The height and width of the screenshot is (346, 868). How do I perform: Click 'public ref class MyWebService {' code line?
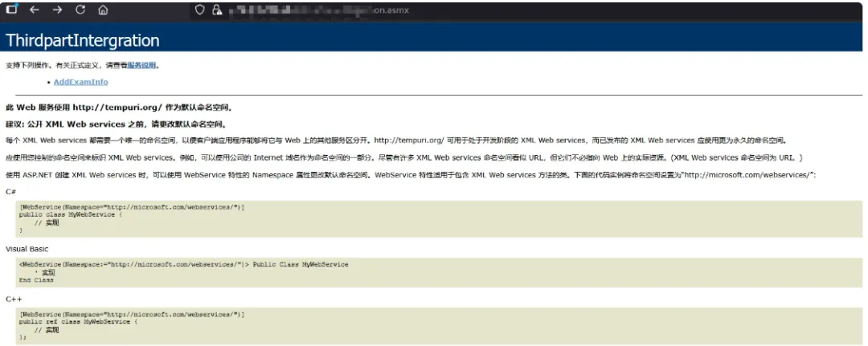coord(77,322)
